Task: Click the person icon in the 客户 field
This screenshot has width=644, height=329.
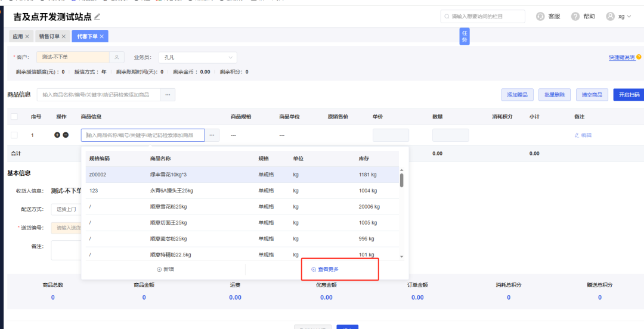Action: tap(117, 57)
